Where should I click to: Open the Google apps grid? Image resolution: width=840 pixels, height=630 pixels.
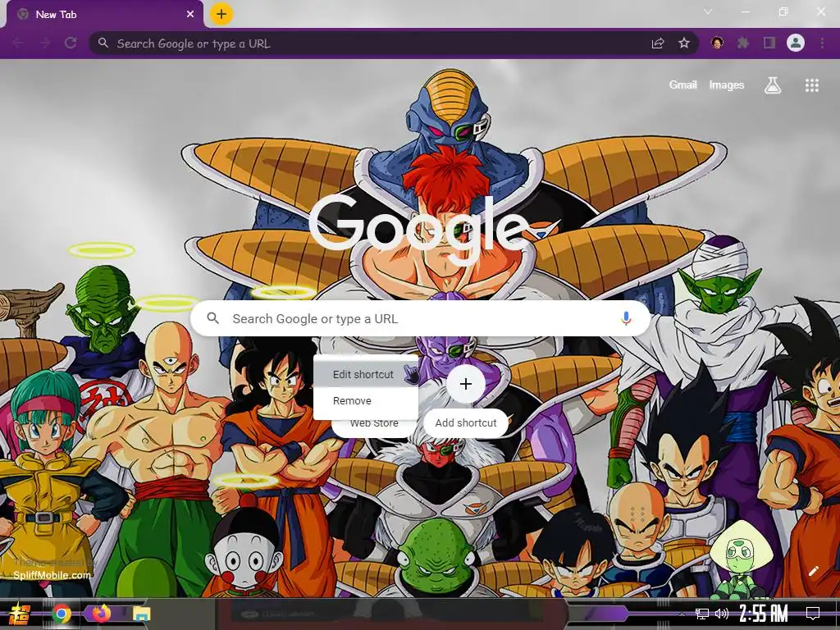coord(811,85)
